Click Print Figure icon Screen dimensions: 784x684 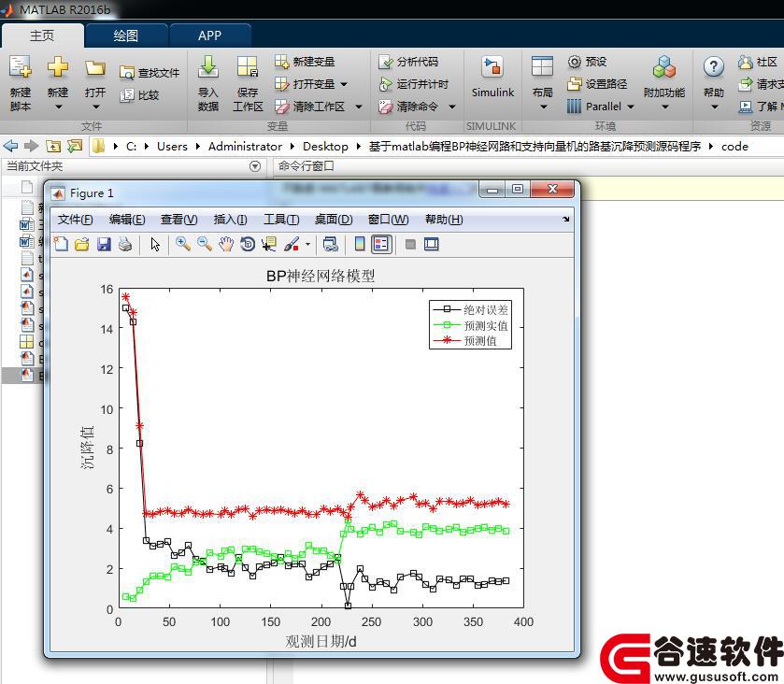pos(125,244)
